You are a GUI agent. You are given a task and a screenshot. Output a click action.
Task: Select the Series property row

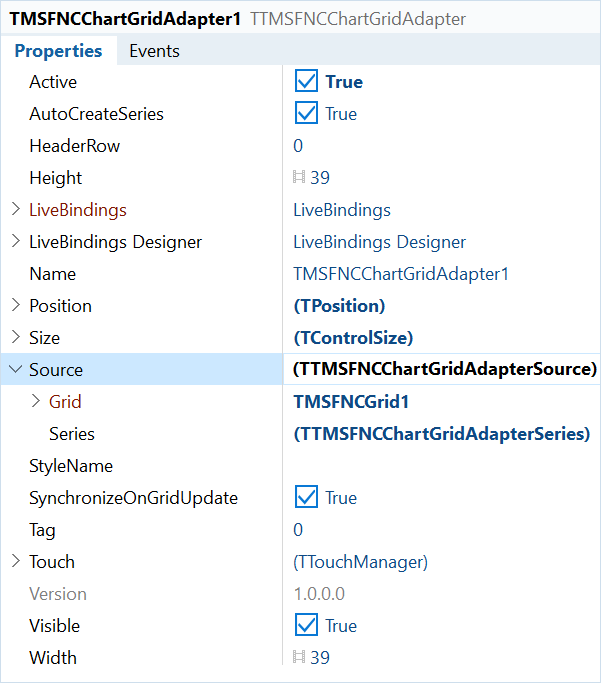300,433
